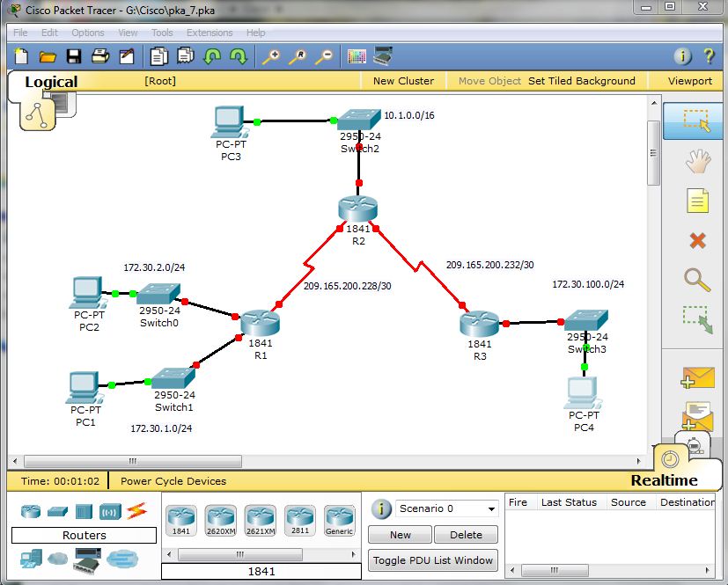Activate the Inspect magnifier tool
The height and width of the screenshot is (585, 728).
[x=697, y=281]
